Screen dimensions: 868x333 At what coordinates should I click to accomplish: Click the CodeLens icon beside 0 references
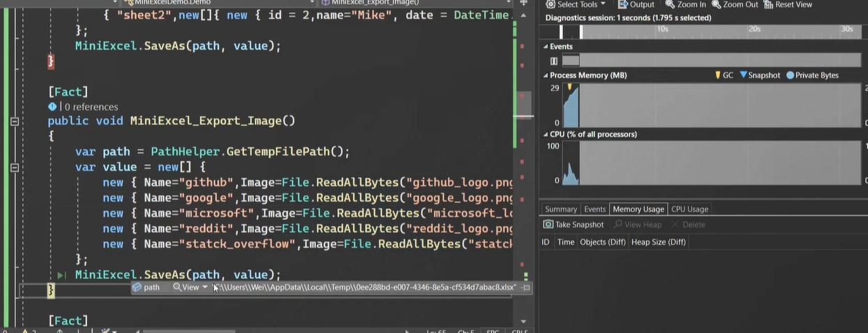click(x=52, y=107)
